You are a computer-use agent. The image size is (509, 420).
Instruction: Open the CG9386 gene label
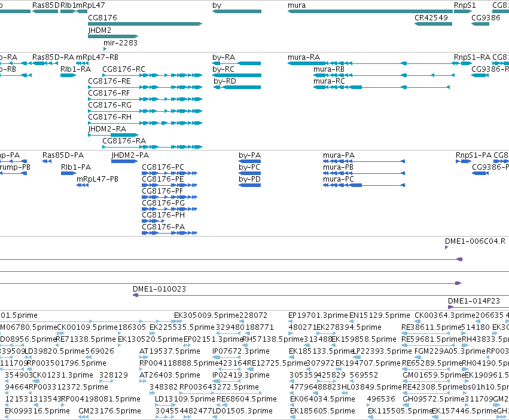(x=486, y=18)
